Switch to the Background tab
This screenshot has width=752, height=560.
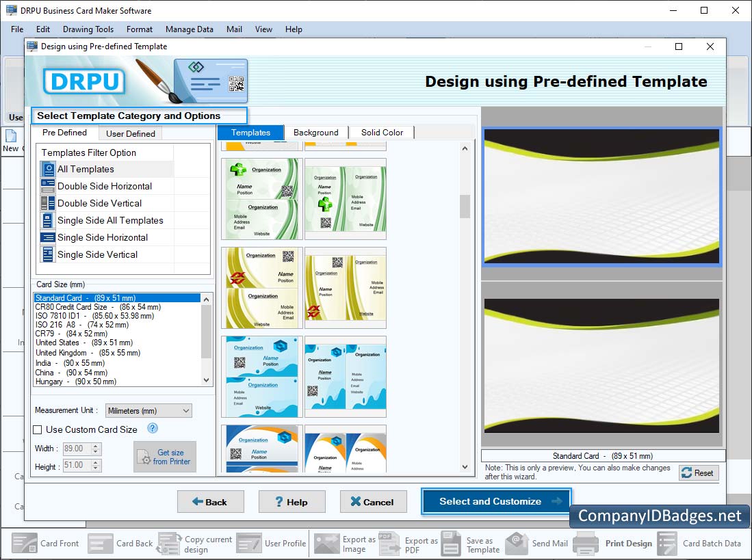point(316,133)
